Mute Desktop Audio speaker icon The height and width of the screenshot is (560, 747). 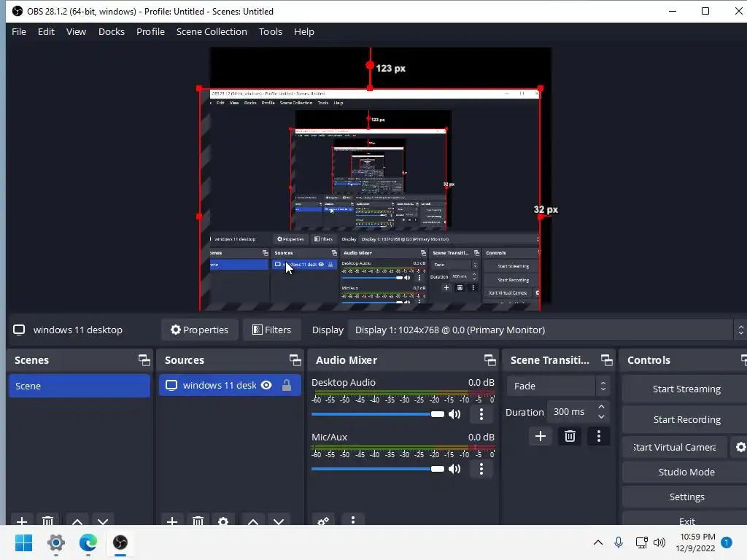[x=454, y=414]
